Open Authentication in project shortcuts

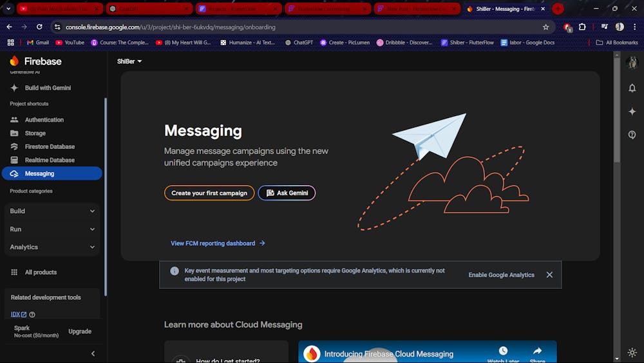pos(44,120)
